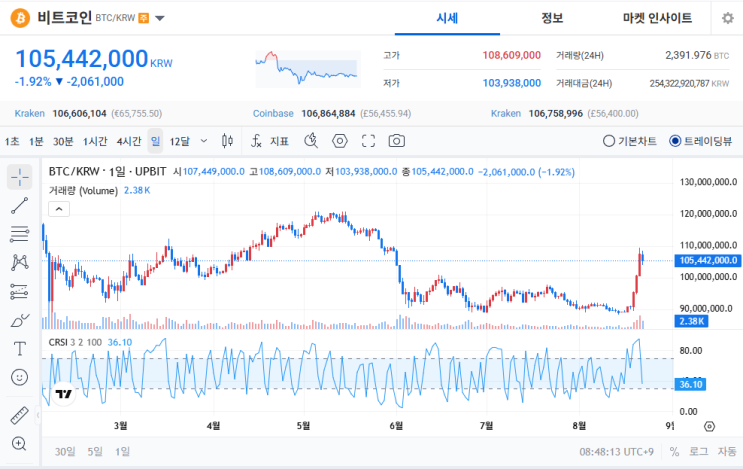743x469 pixels.
Task: Collapse the indicator legend chevron
Action: [59, 209]
